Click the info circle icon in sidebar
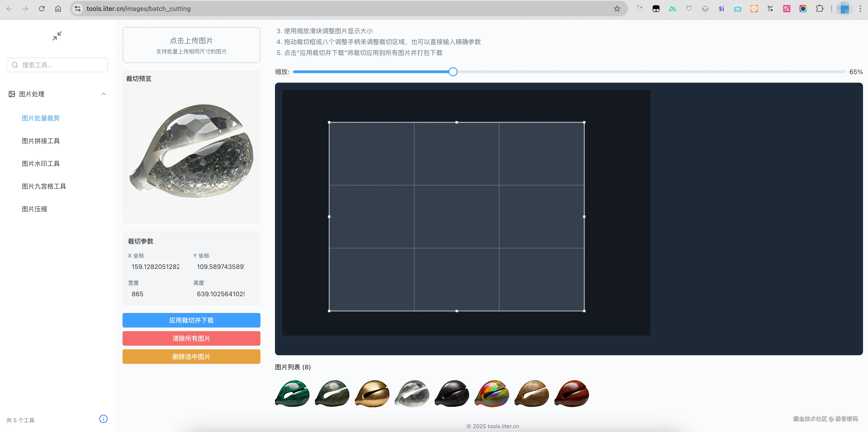Viewport: 868px width, 432px height. pos(103,419)
